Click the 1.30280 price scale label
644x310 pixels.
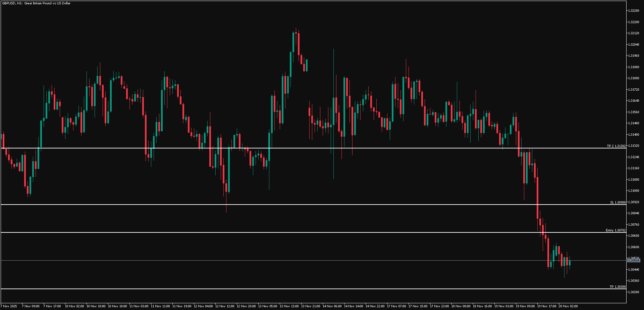(634, 292)
